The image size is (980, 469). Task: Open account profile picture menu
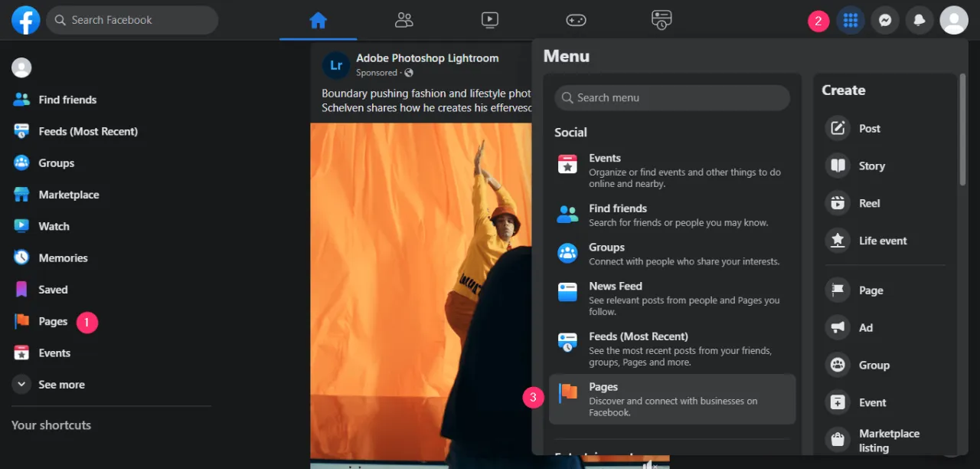[953, 21]
